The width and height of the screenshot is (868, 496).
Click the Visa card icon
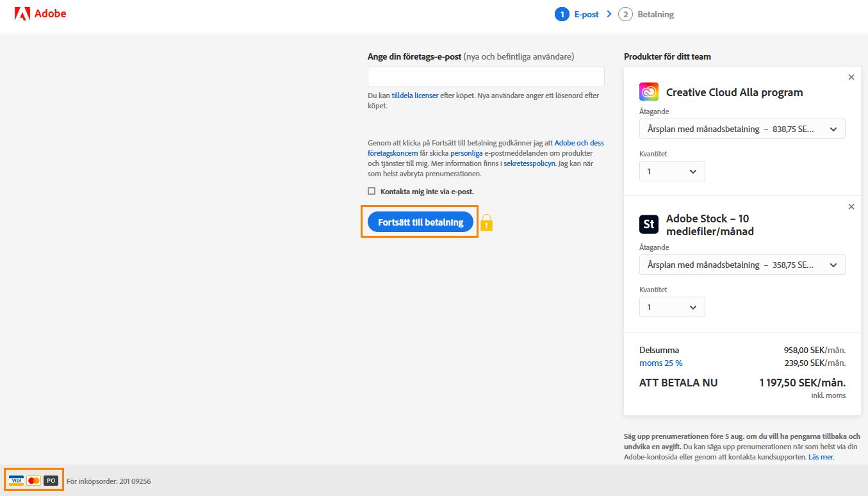coord(16,480)
